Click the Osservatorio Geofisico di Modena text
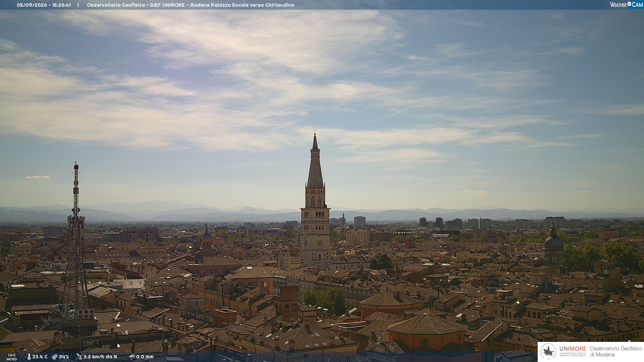Viewport: 644px width, 362px height. (x=616, y=351)
